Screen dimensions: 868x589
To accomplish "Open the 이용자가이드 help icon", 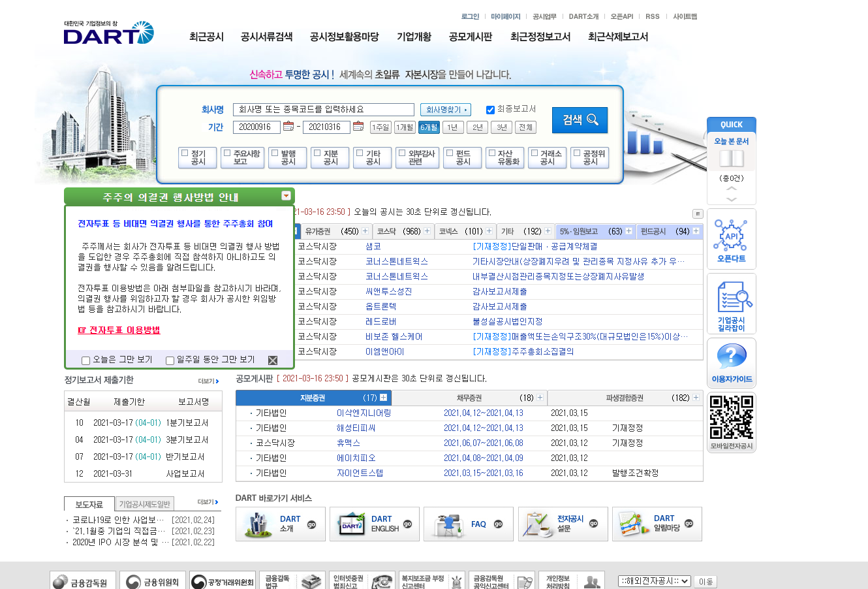I will 731,363.
